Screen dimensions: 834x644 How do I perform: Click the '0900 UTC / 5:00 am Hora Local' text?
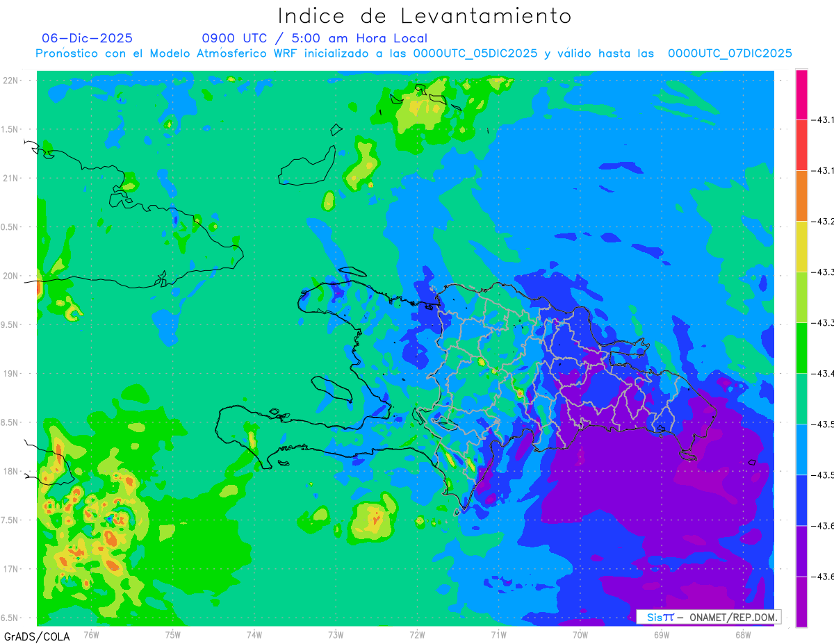(315, 38)
